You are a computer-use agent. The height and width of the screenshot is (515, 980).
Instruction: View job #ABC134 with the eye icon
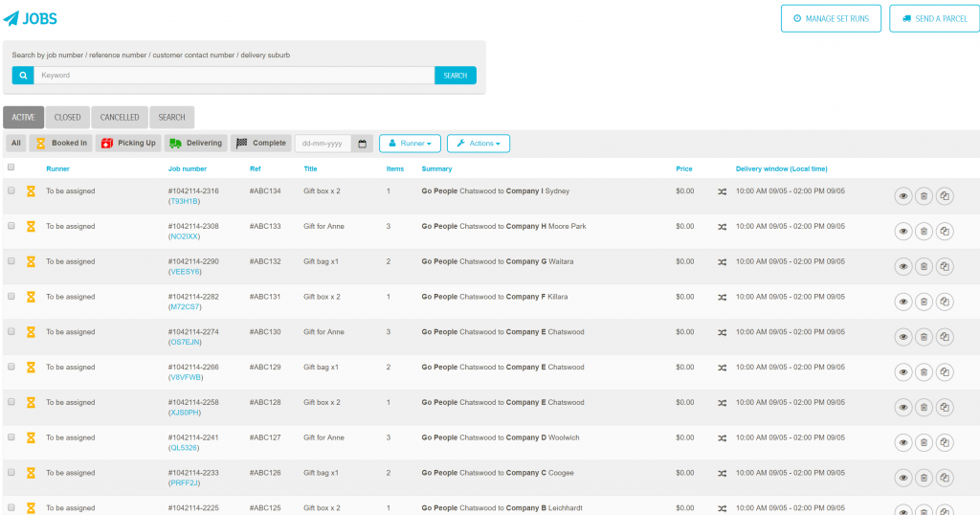point(903,196)
